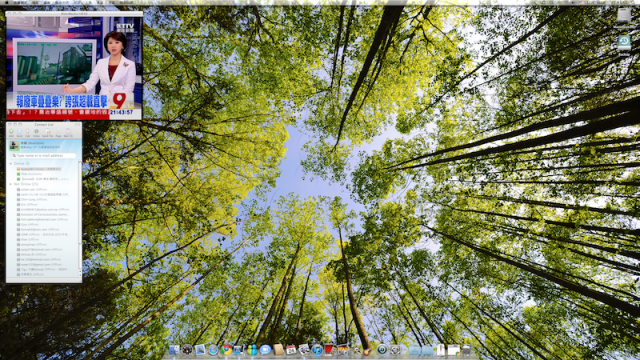Open System Preferences from the Dock
This screenshot has width=640, height=360.
click(x=396, y=350)
